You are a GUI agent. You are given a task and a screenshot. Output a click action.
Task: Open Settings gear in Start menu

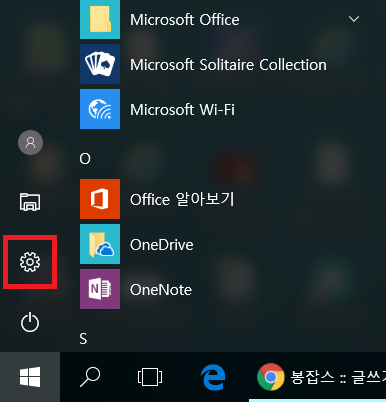30,262
